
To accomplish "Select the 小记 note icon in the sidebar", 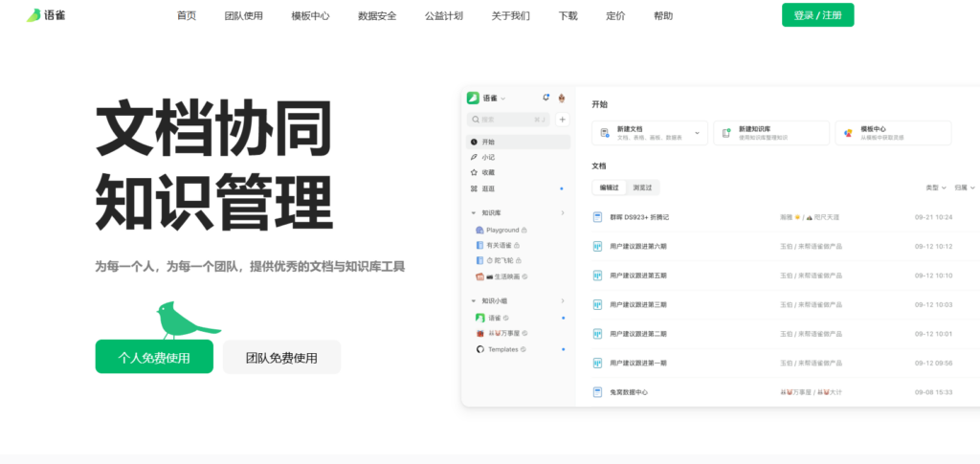I will point(475,157).
